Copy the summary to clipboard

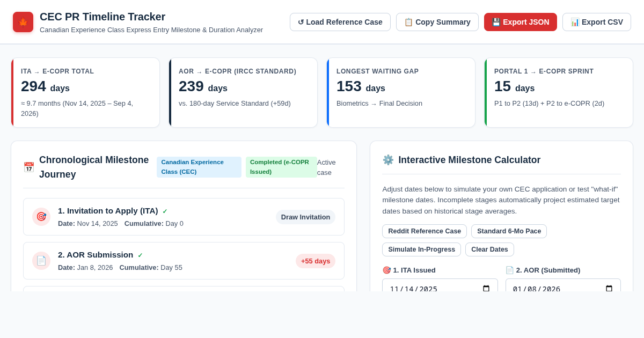437,22
